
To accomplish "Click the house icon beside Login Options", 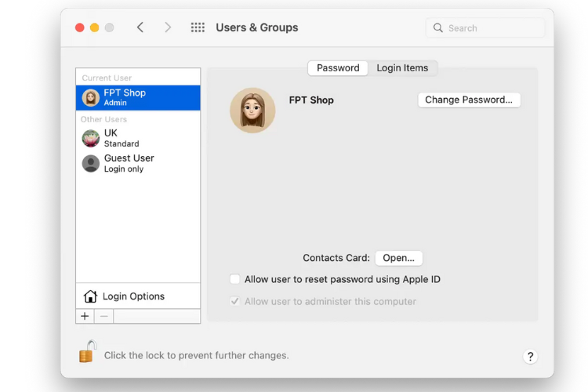I will (x=90, y=296).
